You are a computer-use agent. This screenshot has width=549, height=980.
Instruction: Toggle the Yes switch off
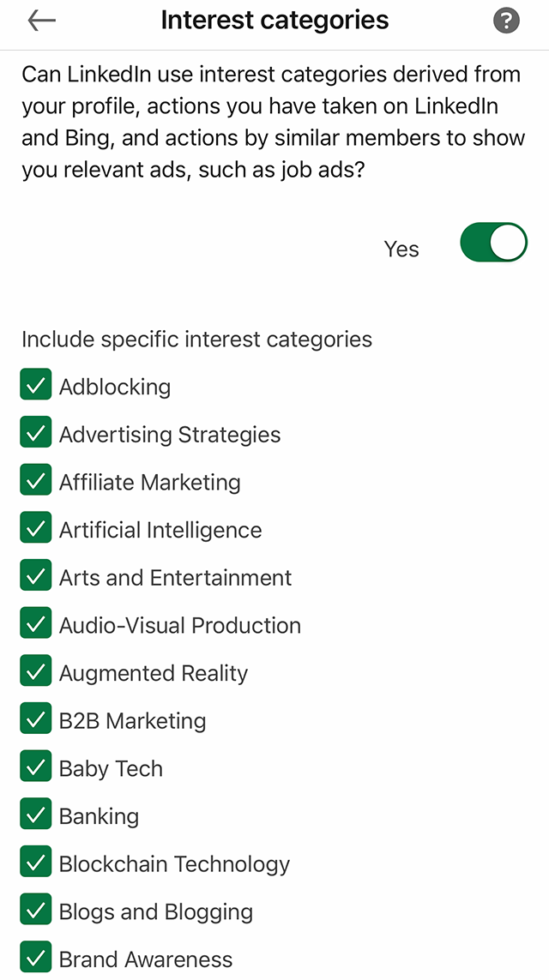pos(493,242)
